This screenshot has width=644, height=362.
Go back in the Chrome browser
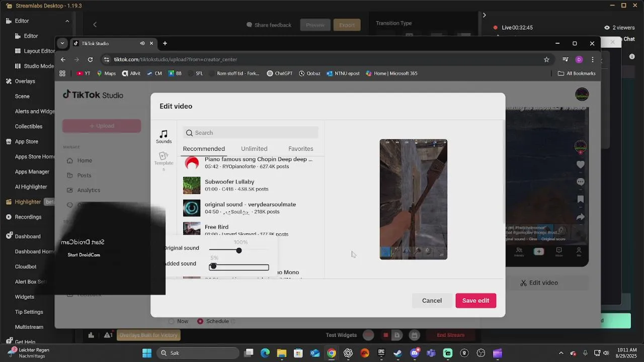pyautogui.click(x=63, y=59)
